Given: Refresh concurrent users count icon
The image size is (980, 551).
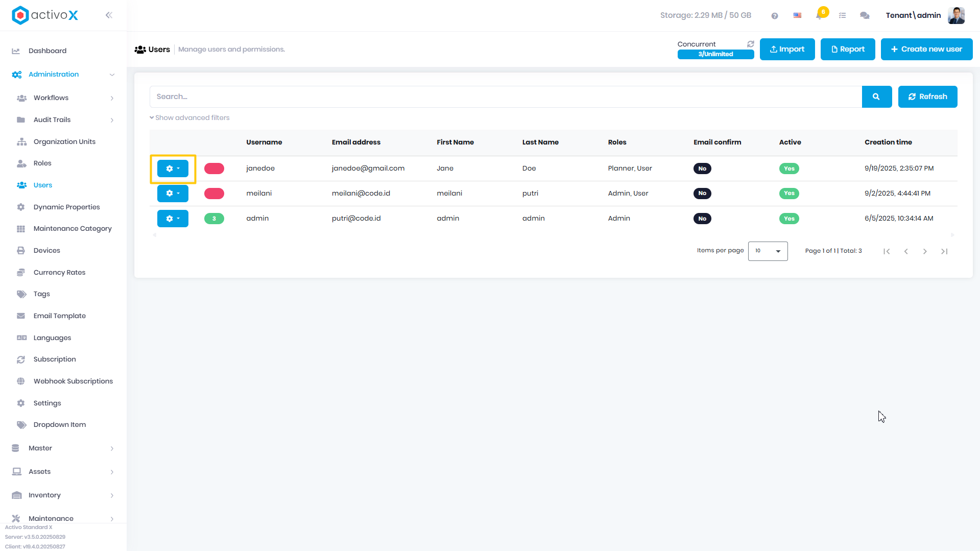Looking at the screenshot, I should point(751,44).
